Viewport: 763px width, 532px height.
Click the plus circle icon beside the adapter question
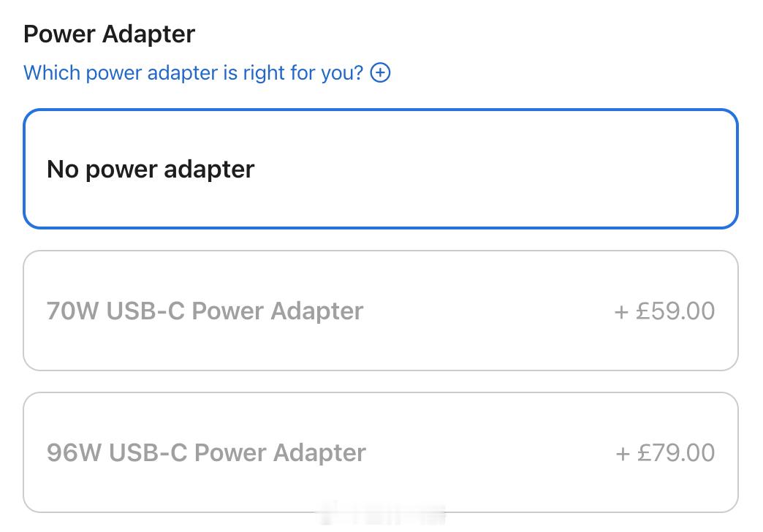[x=380, y=73]
